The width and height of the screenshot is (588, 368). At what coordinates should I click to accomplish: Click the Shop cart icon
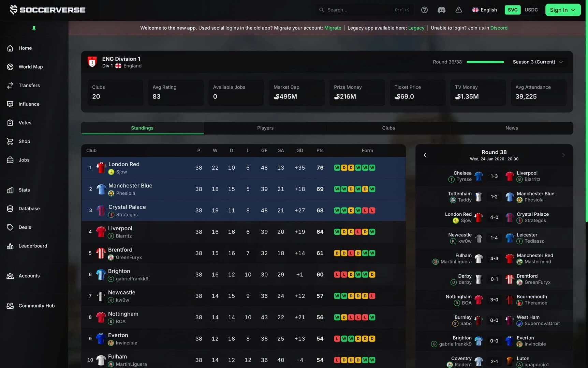10,141
